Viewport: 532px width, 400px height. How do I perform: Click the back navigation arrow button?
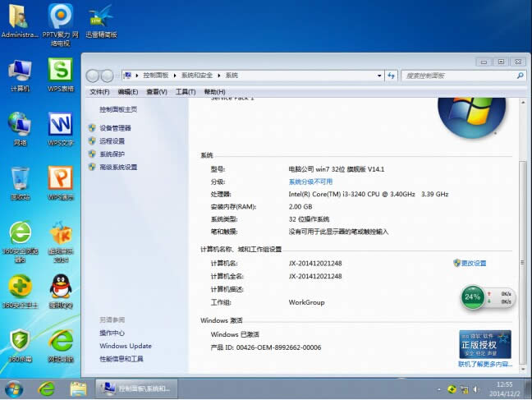point(94,75)
